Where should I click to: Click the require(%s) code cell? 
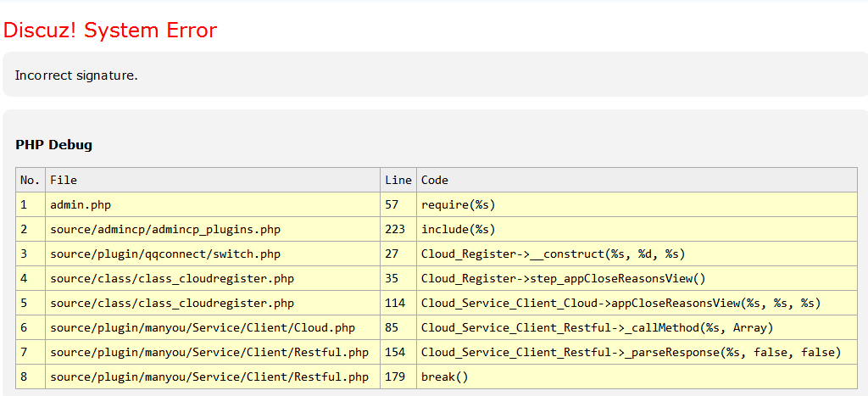click(x=458, y=204)
